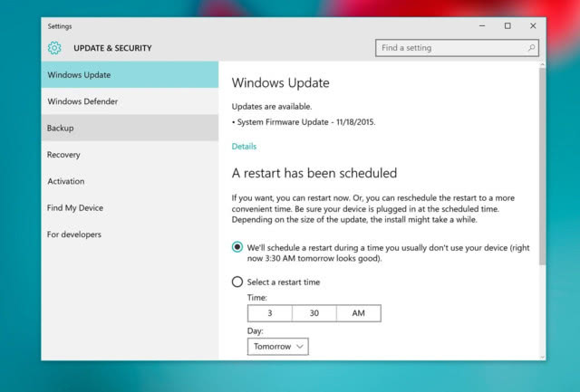Viewport: 580px width, 392px height.
Task: Click the scrollbar up arrow
Action: point(542,64)
